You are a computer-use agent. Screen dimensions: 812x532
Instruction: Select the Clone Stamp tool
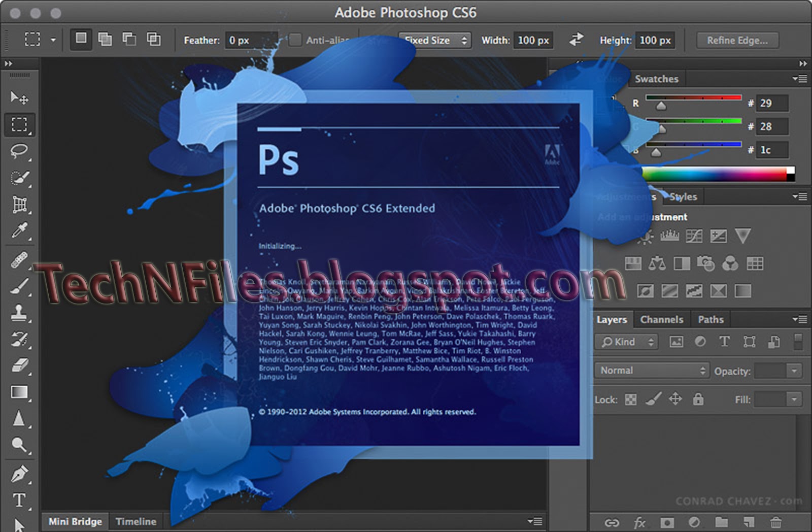coord(19,313)
